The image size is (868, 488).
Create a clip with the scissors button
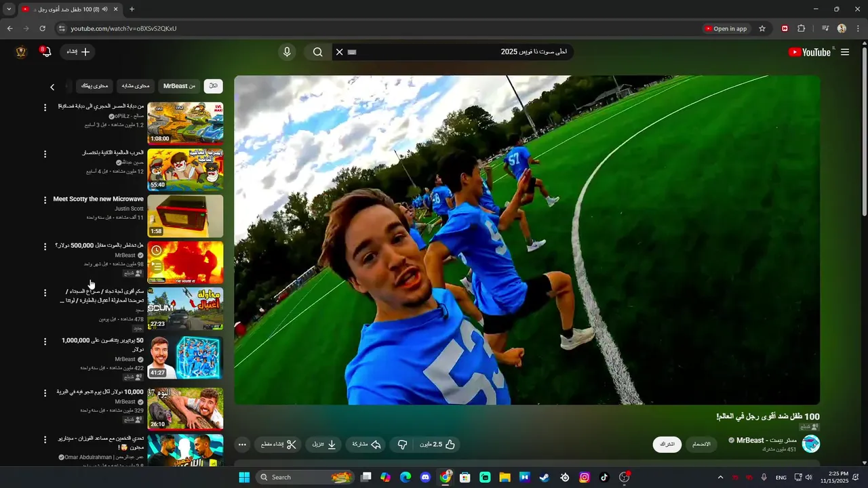pyautogui.click(x=279, y=445)
